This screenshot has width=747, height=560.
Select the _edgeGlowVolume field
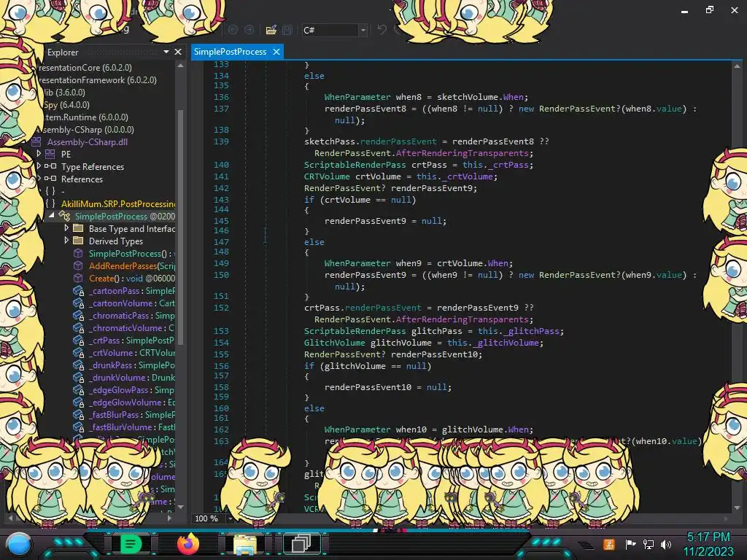(x=131, y=402)
